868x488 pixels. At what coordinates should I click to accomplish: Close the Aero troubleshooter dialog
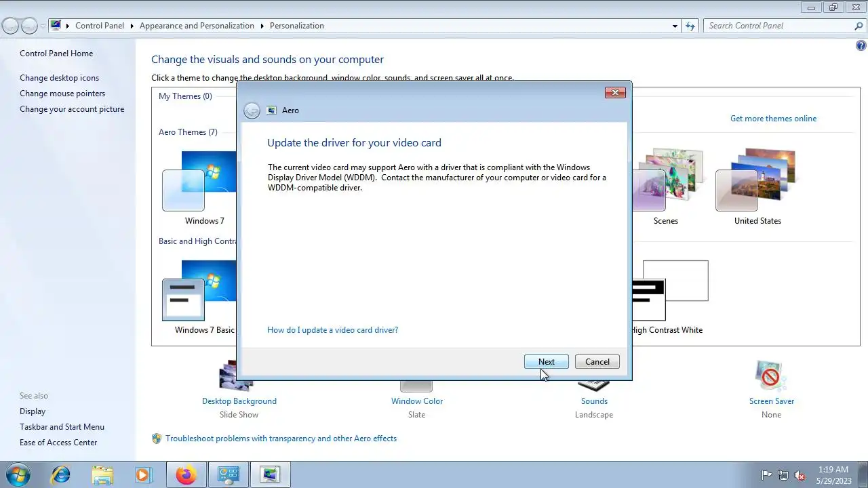click(615, 92)
